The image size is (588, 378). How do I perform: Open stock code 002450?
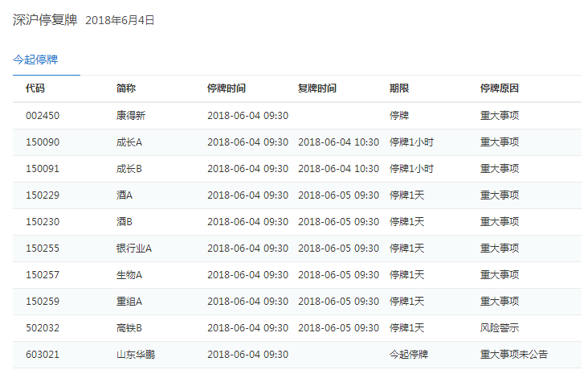pyautogui.click(x=43, y=116)
